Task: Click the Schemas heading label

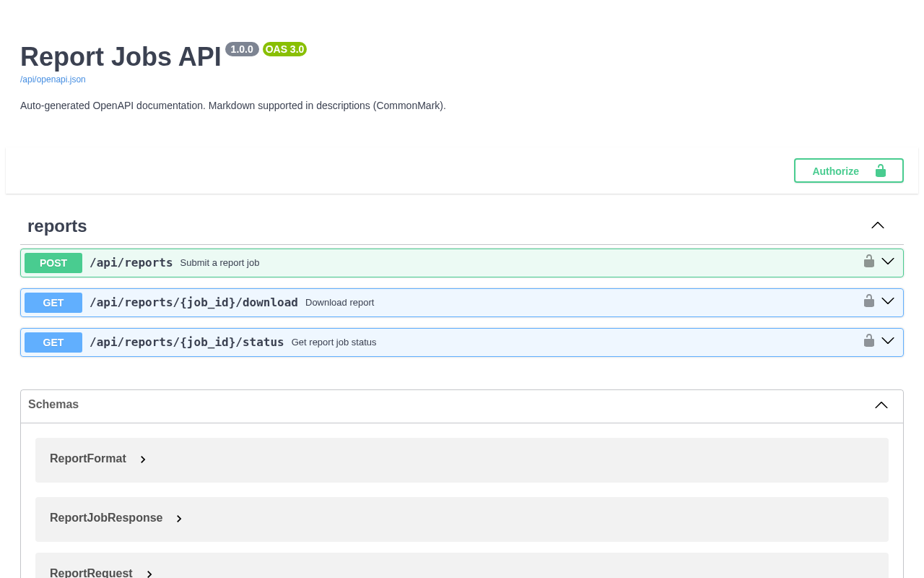Action: [x=53, y=405]
